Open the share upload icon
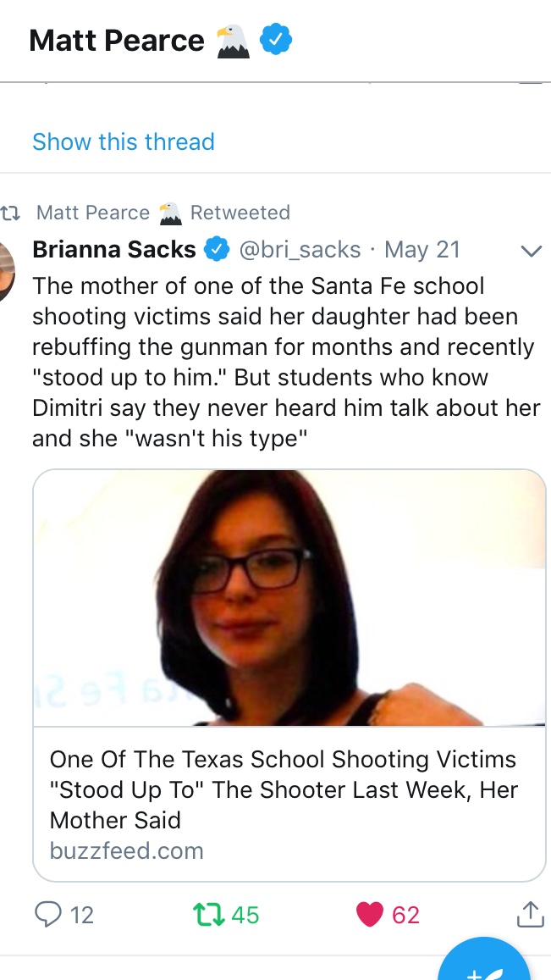The width and height of the screenshot is (551, 980). 531,915
